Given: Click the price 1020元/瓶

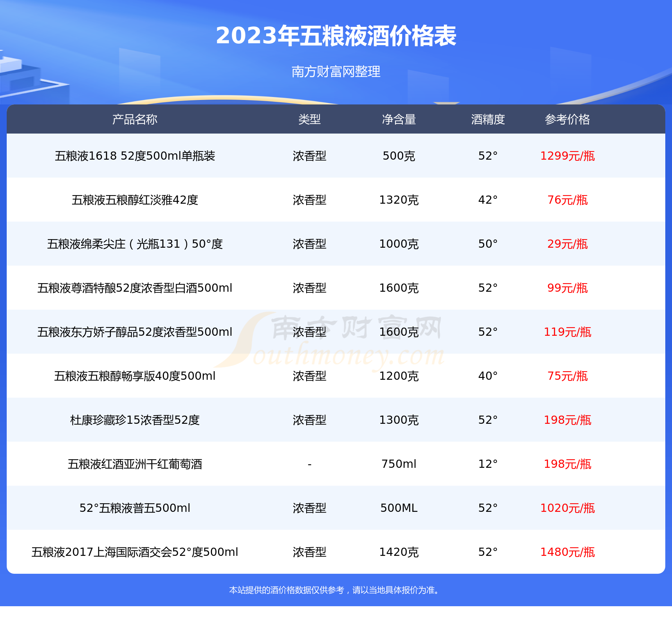Looking at the screenshot, I should [567, 508].
